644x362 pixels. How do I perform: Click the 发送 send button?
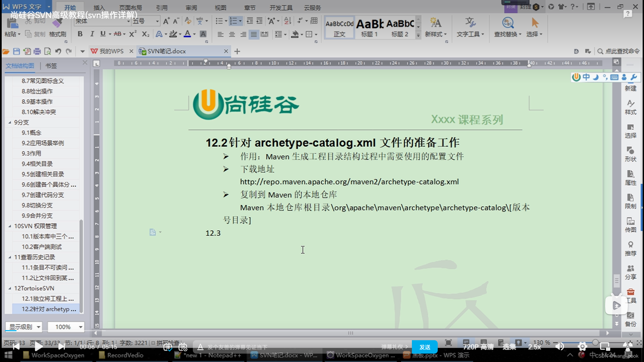click(x=425, y=347)
